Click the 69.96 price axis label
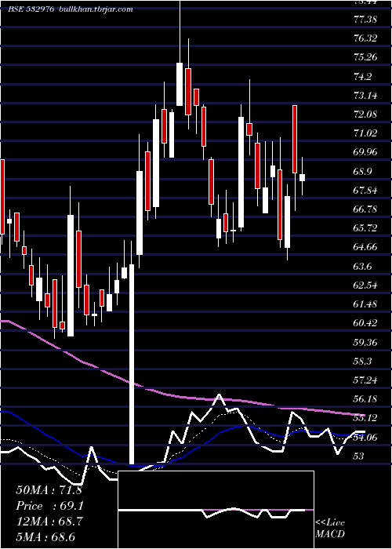The width and height of the screenshot is (392, 549). pyautogui.click(x=365, y=151)
